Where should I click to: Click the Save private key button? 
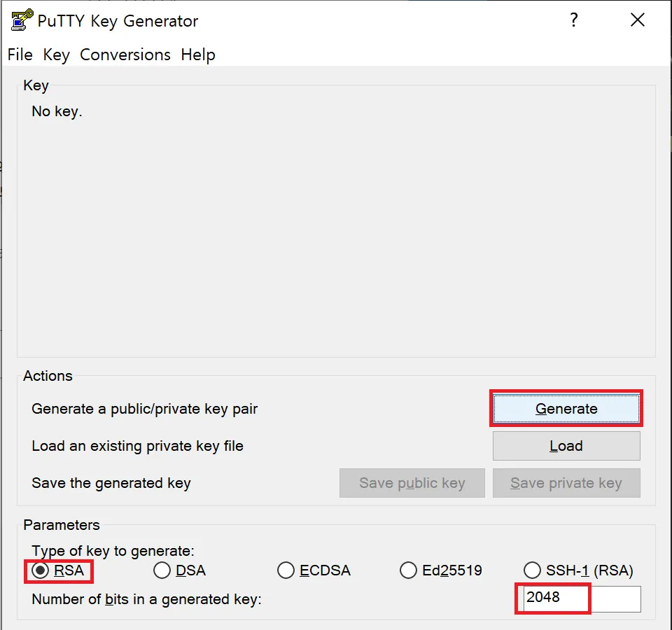tap(566, 483)
